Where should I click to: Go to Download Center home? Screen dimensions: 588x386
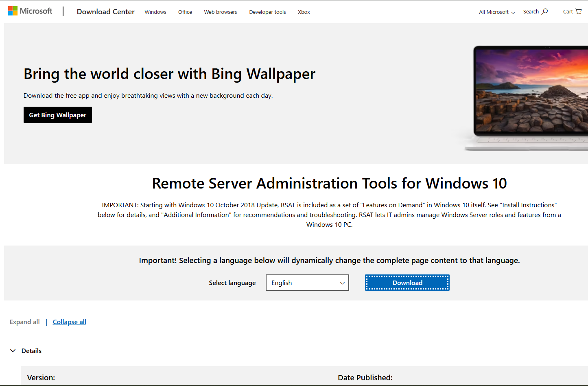[x=105, y=12]
